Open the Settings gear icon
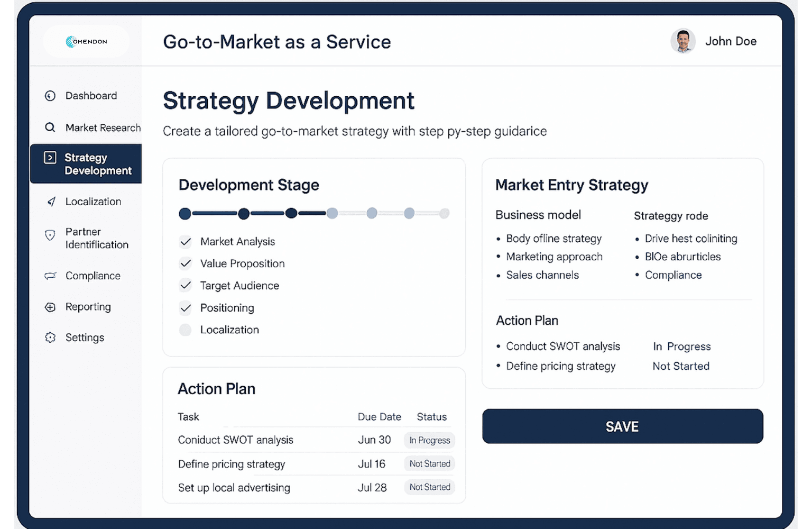The height and width of the screenshot is (529, 812). click(x=50, y=338)
